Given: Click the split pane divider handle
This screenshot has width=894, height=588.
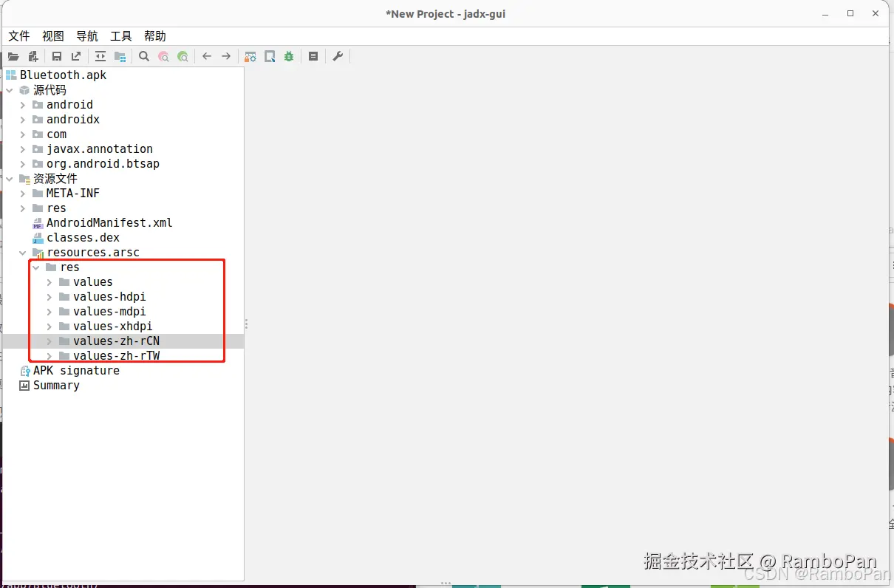Looking at the screenshot, I should pos(246,324).
